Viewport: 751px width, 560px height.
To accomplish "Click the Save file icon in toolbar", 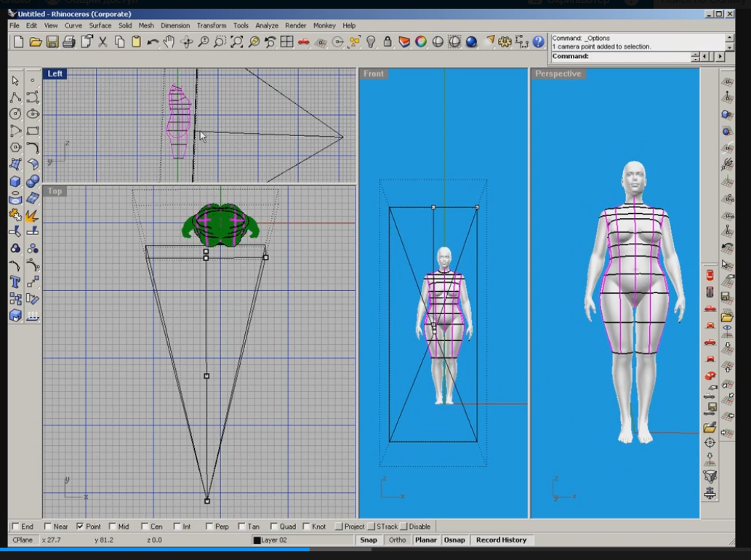I will (52, 42).
